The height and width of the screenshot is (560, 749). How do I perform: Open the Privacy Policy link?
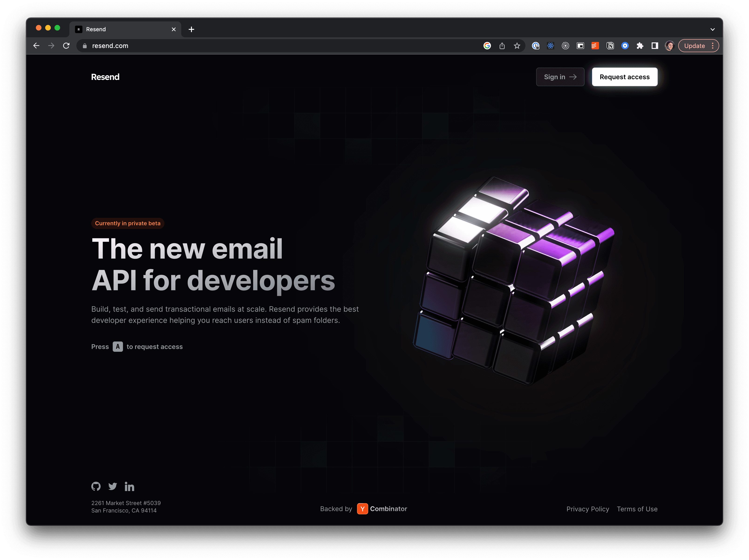[587, 509]
